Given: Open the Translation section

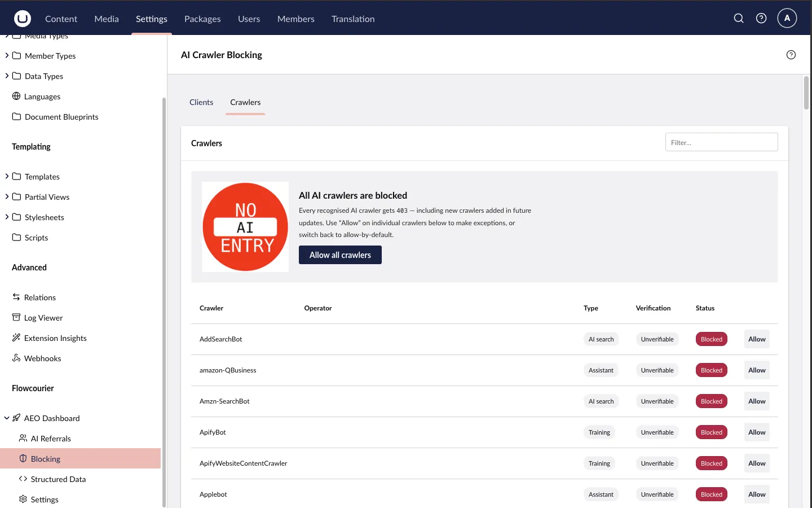Looking at the screenshot, I should tap(353, 19).
